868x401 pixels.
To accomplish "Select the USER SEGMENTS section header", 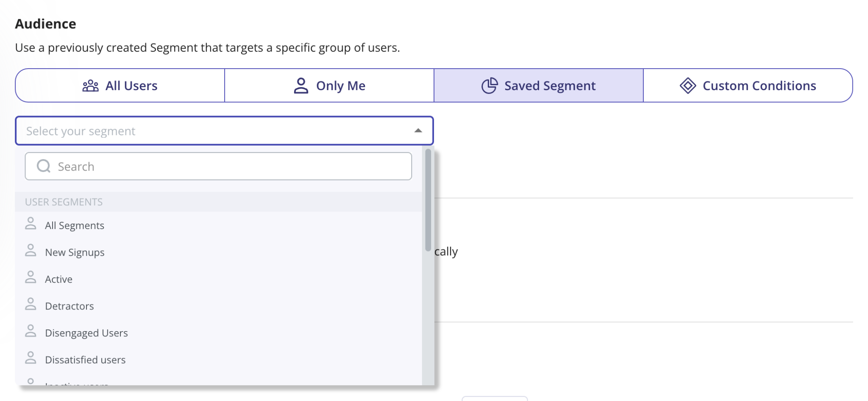I will point(64,202).
